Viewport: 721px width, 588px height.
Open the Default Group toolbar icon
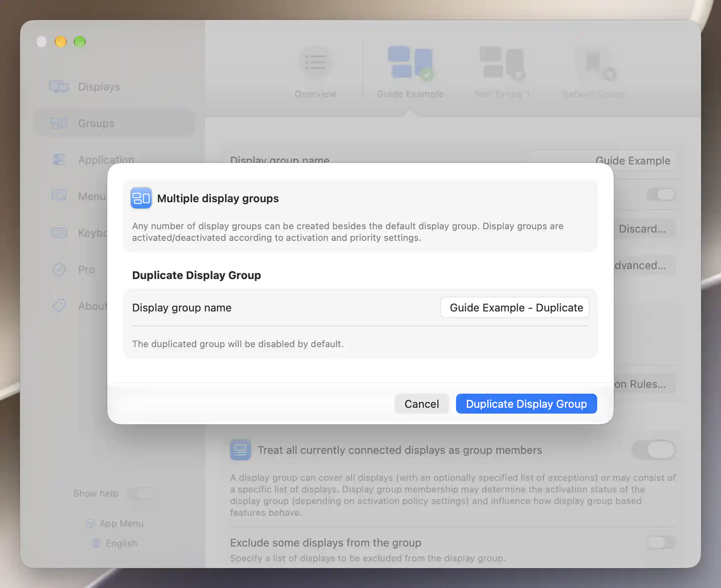594,63
